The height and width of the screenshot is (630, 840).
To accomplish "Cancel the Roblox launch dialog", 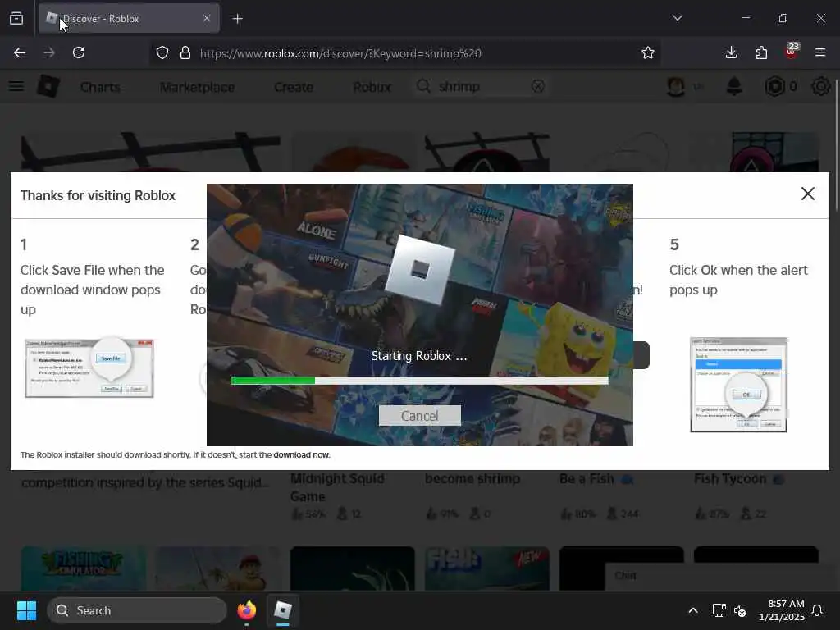I will point(419,416).
